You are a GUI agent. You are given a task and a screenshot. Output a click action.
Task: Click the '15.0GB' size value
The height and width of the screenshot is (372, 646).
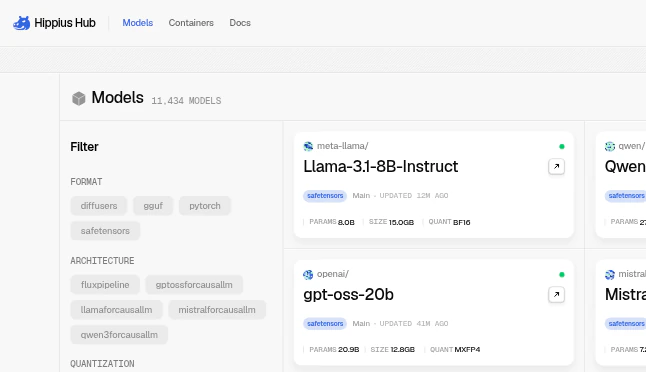click(401, 222)
